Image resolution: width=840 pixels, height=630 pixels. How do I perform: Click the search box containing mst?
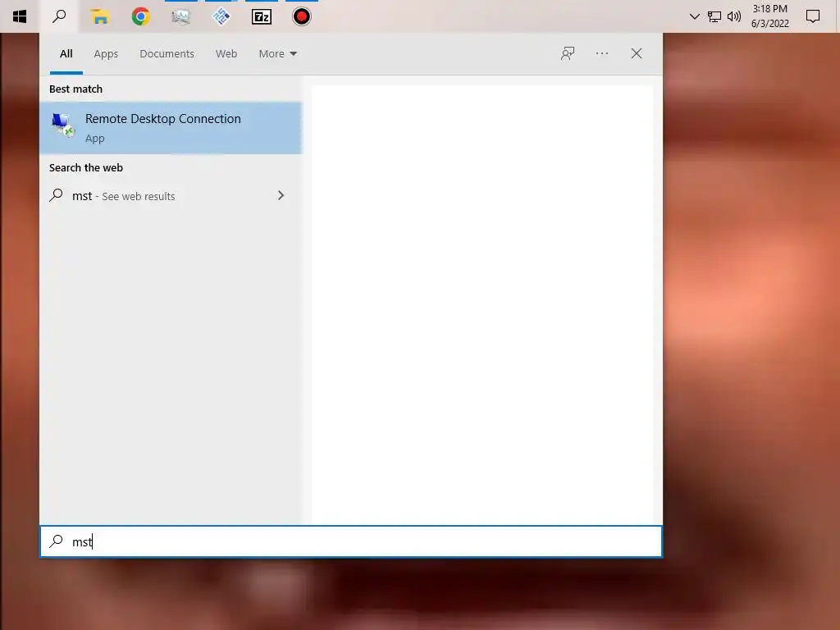(351, 541)
